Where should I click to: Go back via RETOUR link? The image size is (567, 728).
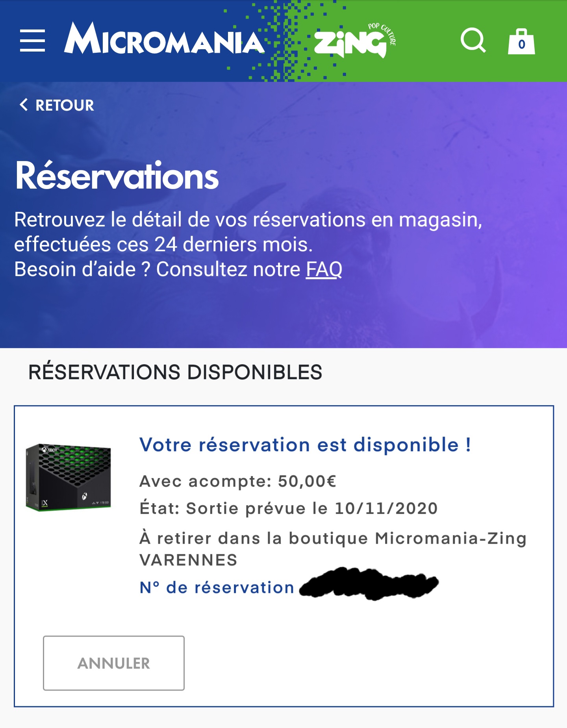tap(57, 105)
